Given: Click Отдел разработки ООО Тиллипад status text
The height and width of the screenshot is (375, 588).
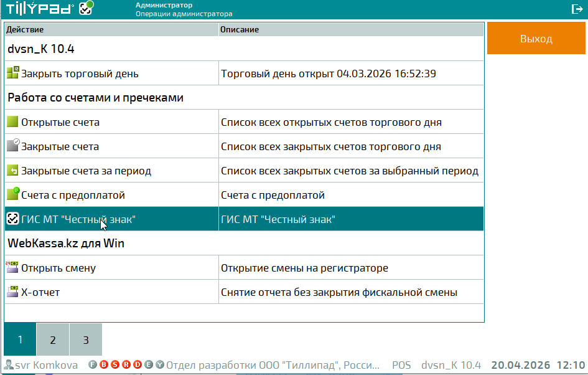Looking at the screenshot, I should coord(273,365).
